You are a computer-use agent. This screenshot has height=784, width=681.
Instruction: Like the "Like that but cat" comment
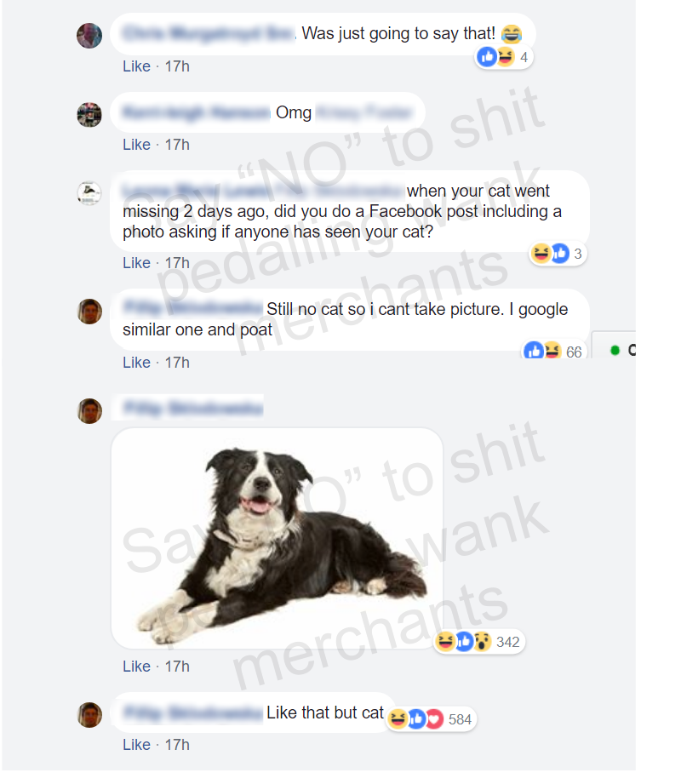point(136,745)
